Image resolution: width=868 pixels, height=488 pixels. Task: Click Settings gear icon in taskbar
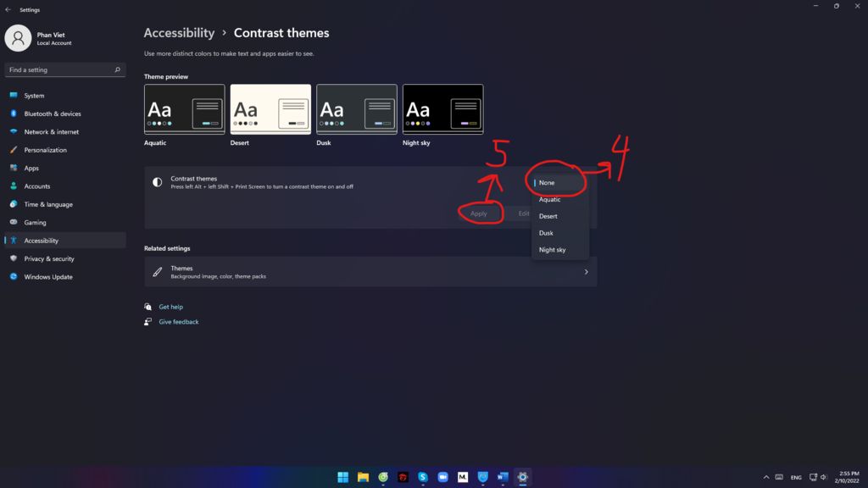coord(522,477)
